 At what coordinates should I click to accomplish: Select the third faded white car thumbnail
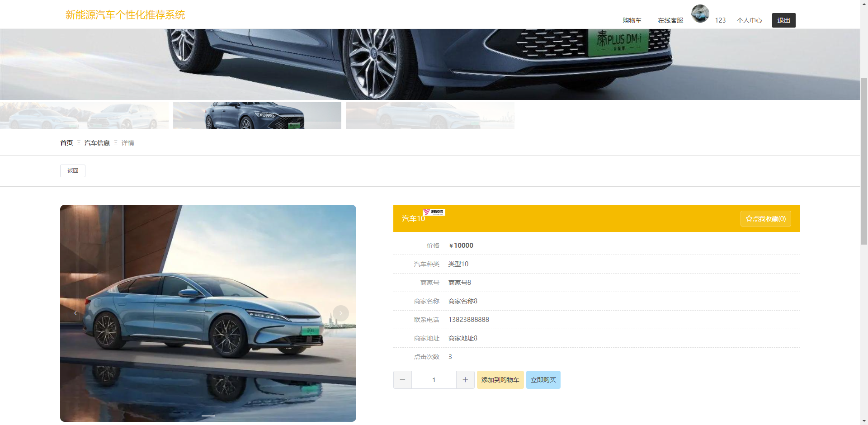[x=430, y=115]
